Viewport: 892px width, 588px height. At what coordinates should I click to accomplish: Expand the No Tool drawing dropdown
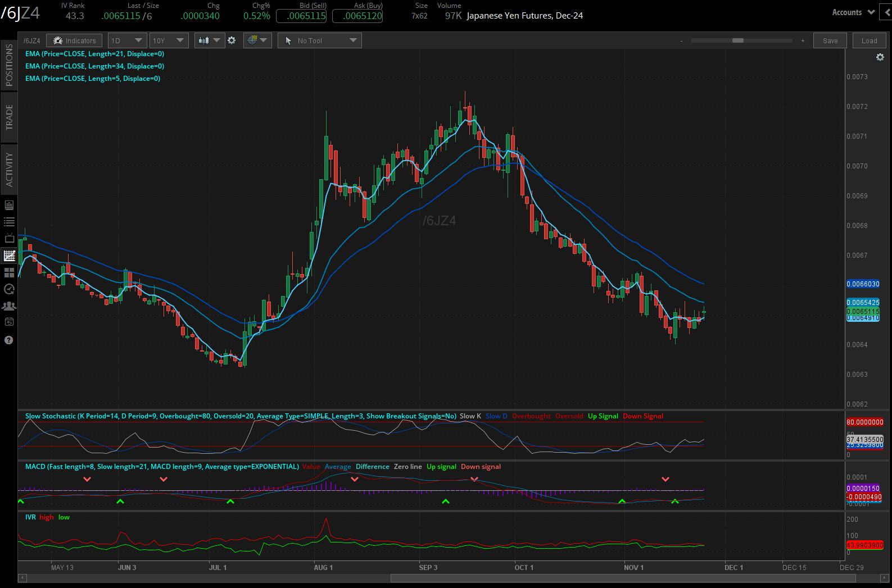point(320,40)
